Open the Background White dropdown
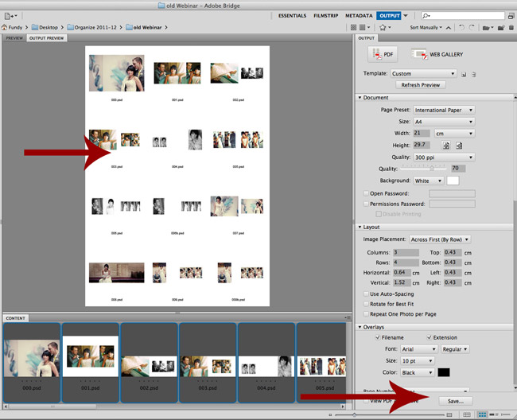This screenshot has width=517, height=420. (x=428, y=181)
